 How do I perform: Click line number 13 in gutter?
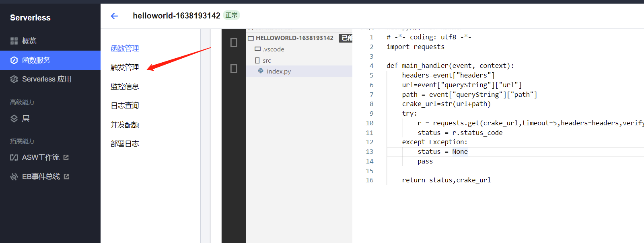(370, 151)
